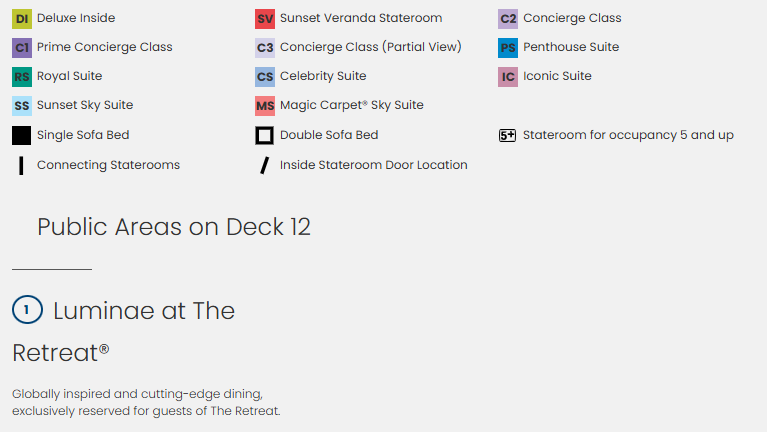Click the SV Sunset Veranda badge
The height and width of the screenshot is (432, 767).
click(265, 18)
